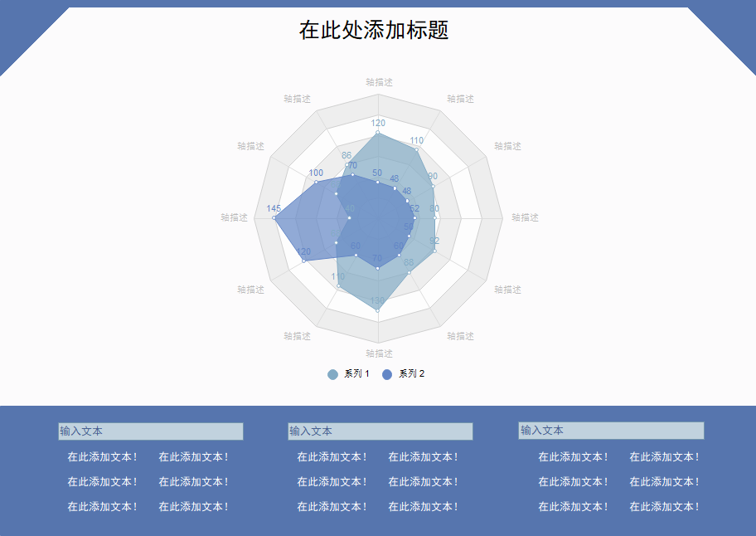This screenshot has height=536, width=756.
Task: Toggle the 系列 2 legend label
Action: (x=411, y=374)
